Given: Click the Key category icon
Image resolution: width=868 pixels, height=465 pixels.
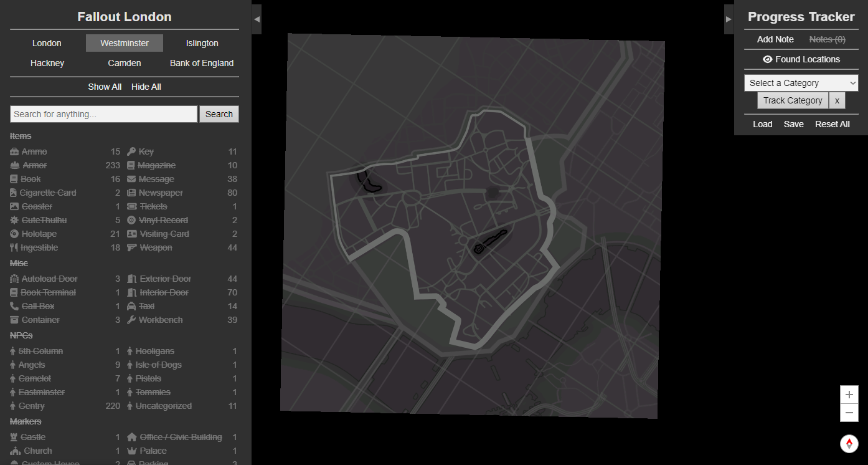Looking at the screenshot, I should [131, 151].
